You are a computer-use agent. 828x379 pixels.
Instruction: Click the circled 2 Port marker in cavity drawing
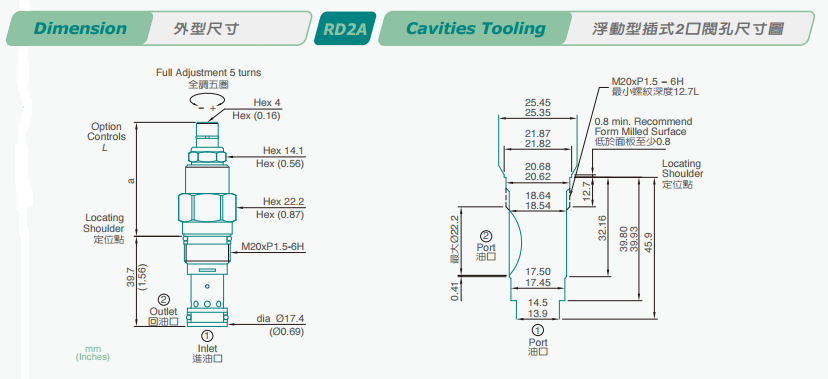(x=486, y=236)
